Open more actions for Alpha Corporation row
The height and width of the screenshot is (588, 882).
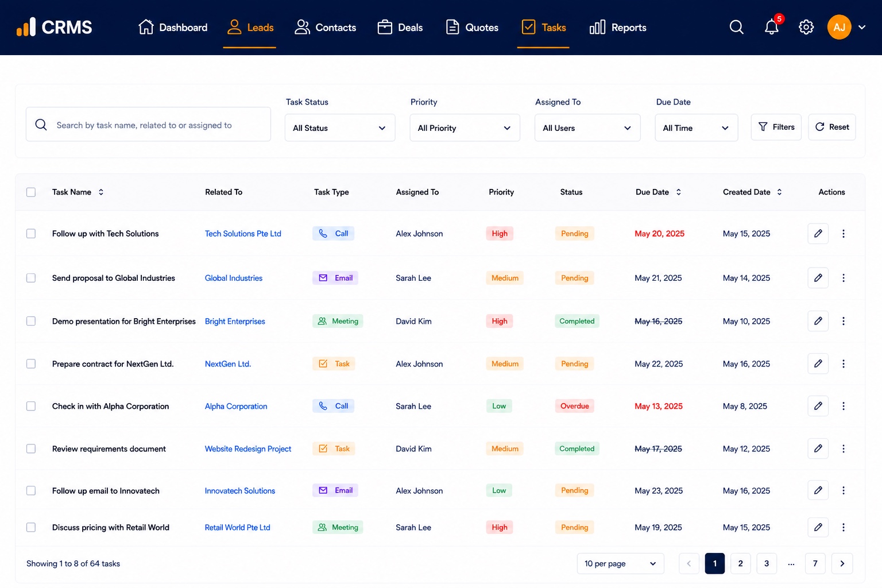point(844,406)
